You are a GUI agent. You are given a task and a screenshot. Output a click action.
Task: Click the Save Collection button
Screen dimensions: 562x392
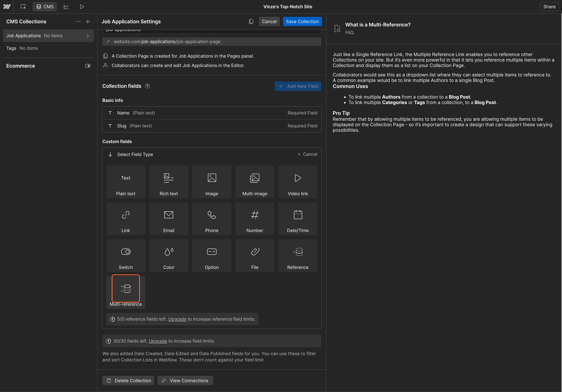point(302,22)
